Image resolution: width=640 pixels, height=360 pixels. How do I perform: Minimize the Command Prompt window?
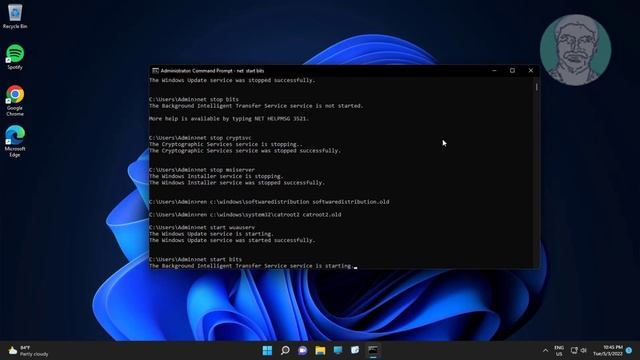coord(494,71)
